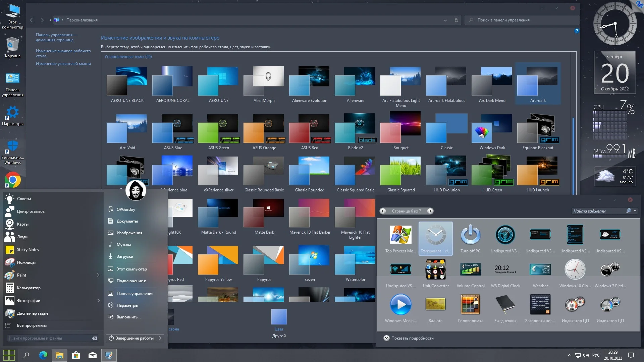Go to next gadget page arrow
The image size is (644, 362).
430,211
